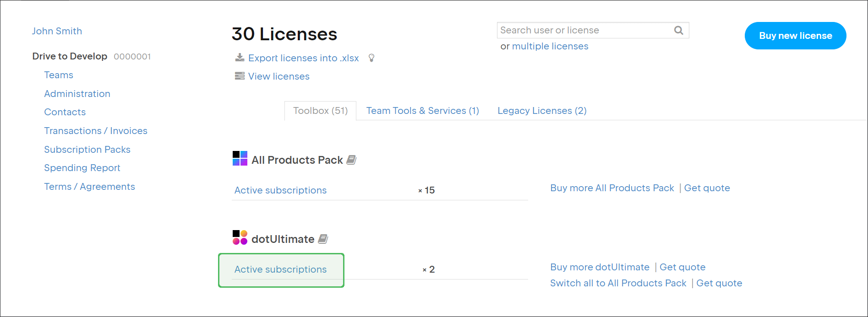Click the lightbulb hint icon

(371, 58)
